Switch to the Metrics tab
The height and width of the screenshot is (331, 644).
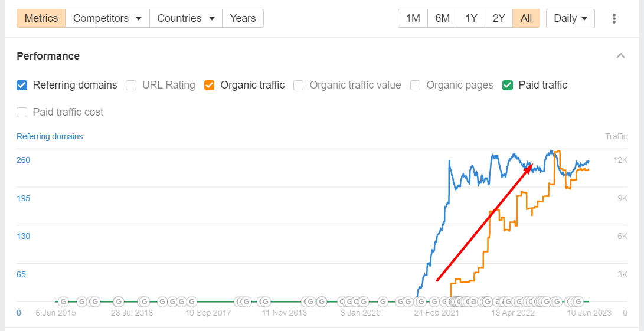(x=41, y=18)
